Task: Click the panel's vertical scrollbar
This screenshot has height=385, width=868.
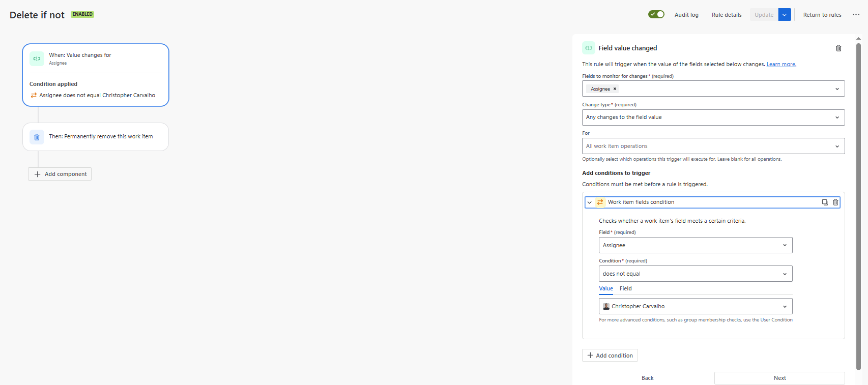Action: pos(858,206)
